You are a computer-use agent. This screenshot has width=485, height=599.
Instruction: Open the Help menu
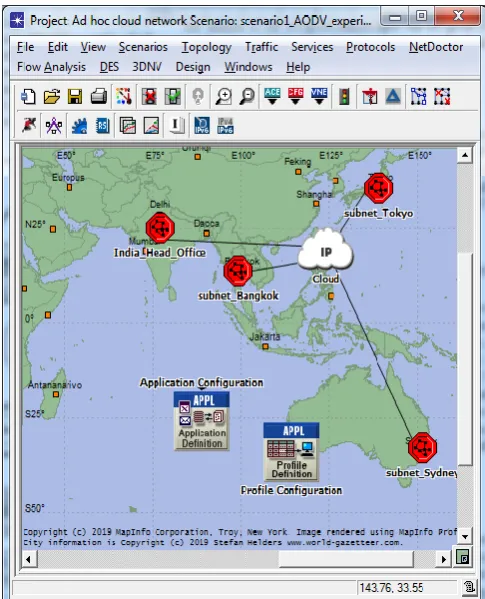click(298, 67)
